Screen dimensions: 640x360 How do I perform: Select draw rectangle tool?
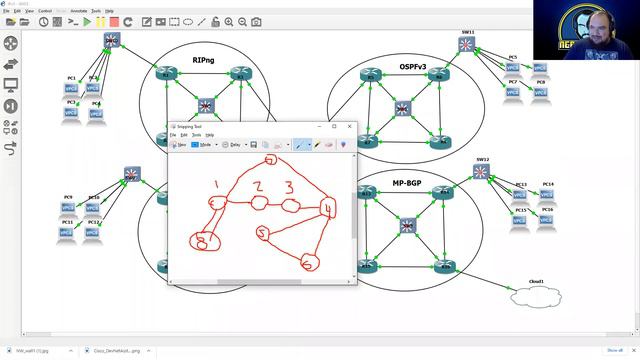click(174, 22)
